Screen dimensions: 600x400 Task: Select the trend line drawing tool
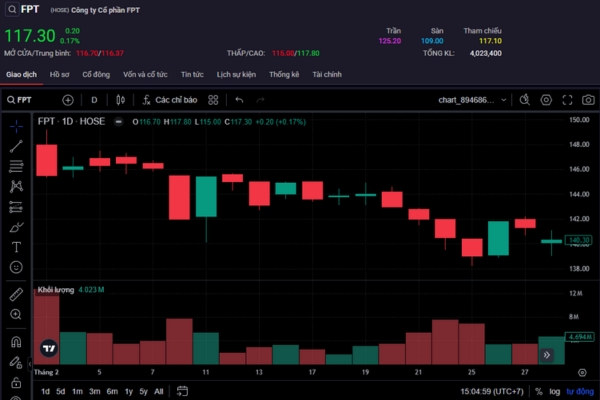(16, 146)
